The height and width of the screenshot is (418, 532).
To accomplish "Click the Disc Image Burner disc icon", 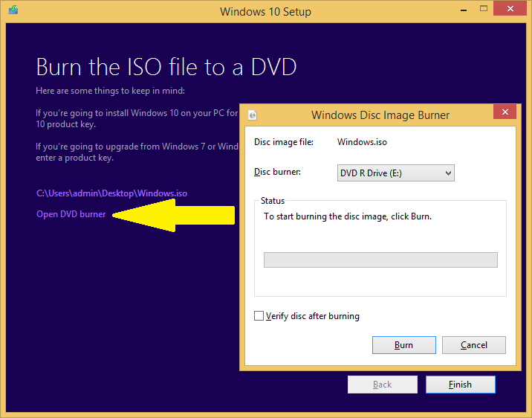I will point(253,115).
